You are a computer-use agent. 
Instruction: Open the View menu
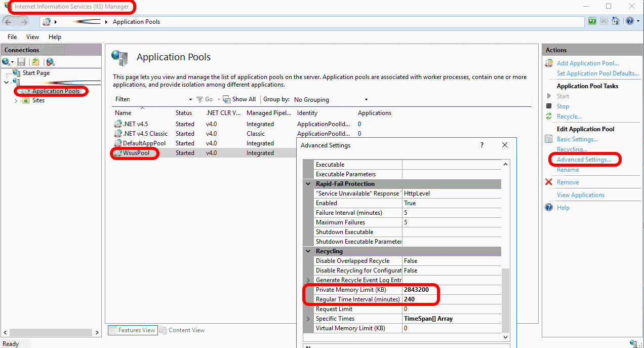32,37
